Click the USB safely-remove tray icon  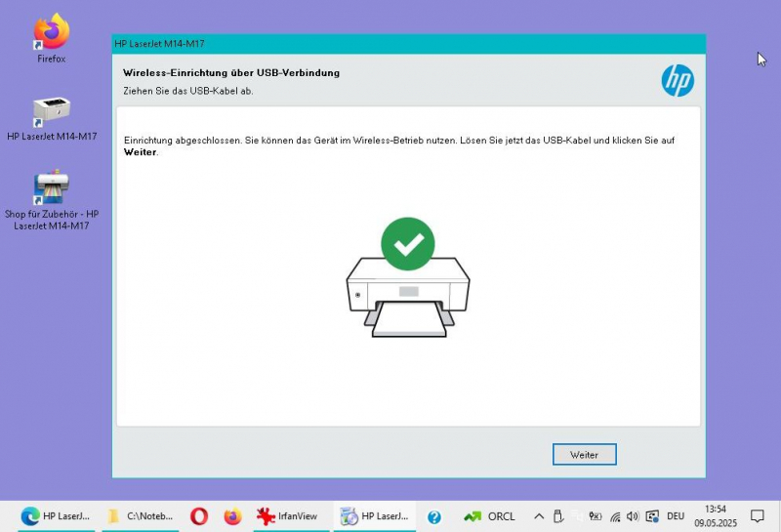point(558,516)
